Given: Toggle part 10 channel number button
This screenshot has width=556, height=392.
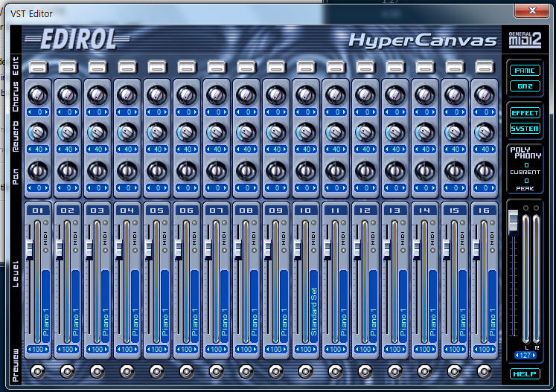Looking at the screenshot, I should (306, 211).
